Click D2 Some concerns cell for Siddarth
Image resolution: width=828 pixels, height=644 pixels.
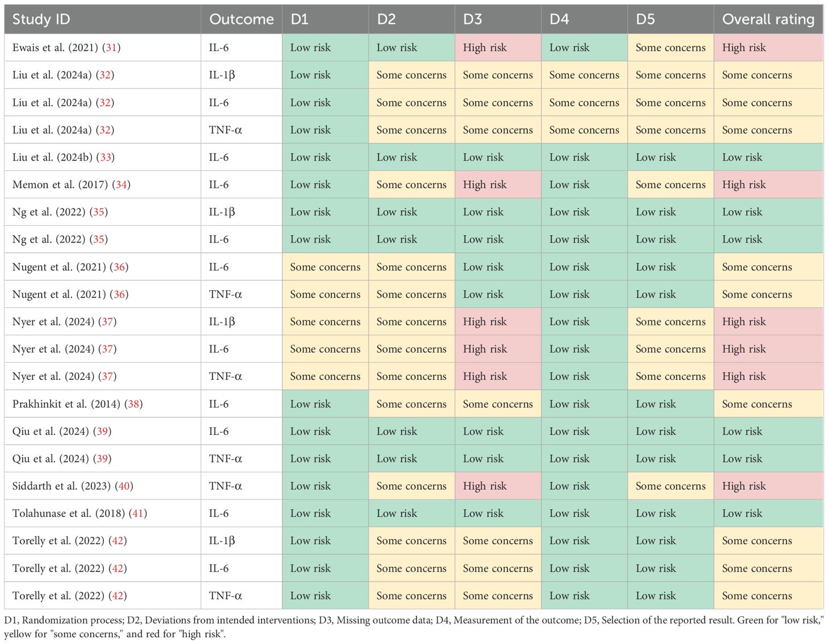point(411,486)
